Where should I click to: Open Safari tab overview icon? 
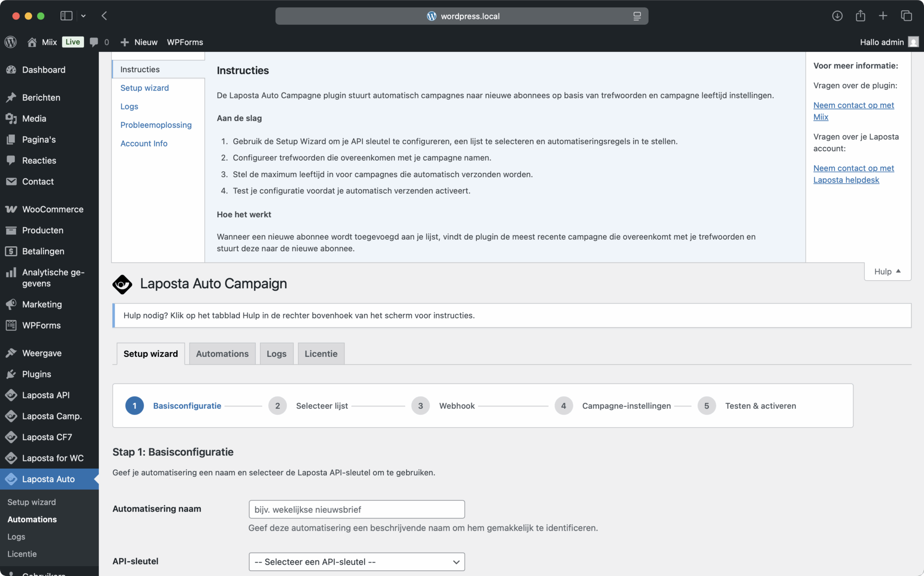(906, 16)
